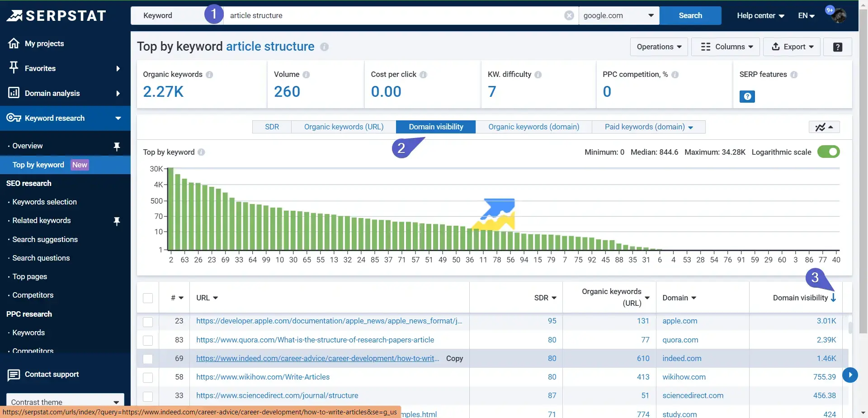The width and height of the screenshot is (868, 418).
Task: Click the Contact support chat icon
Action: click(x=14, y=375)
